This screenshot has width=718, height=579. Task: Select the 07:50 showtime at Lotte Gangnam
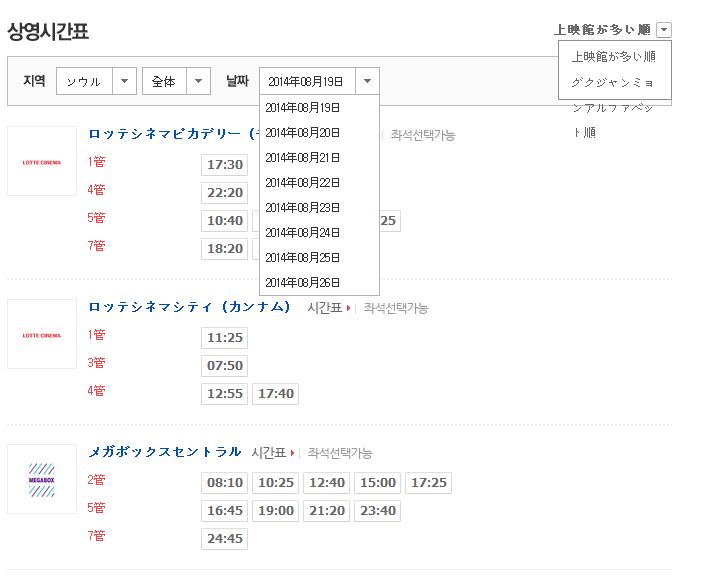[224, 366]
